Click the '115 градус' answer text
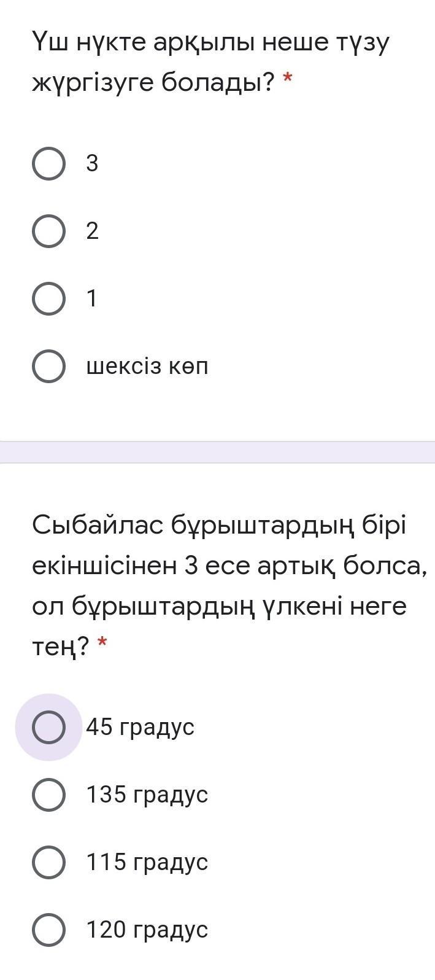The height and width of the screenshot is (980, 435). 147,862
